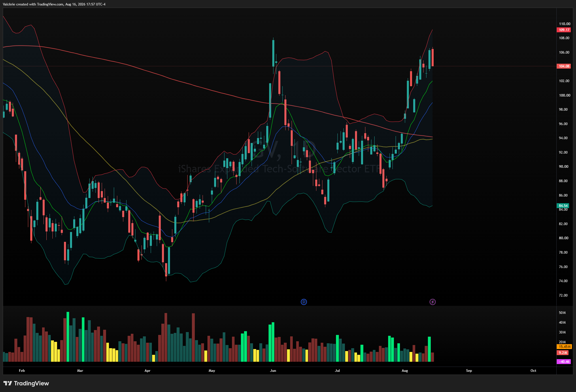576x392 pixels.
Task: Click the 92.00 price axis tick
Action: [x=563, y=152]
